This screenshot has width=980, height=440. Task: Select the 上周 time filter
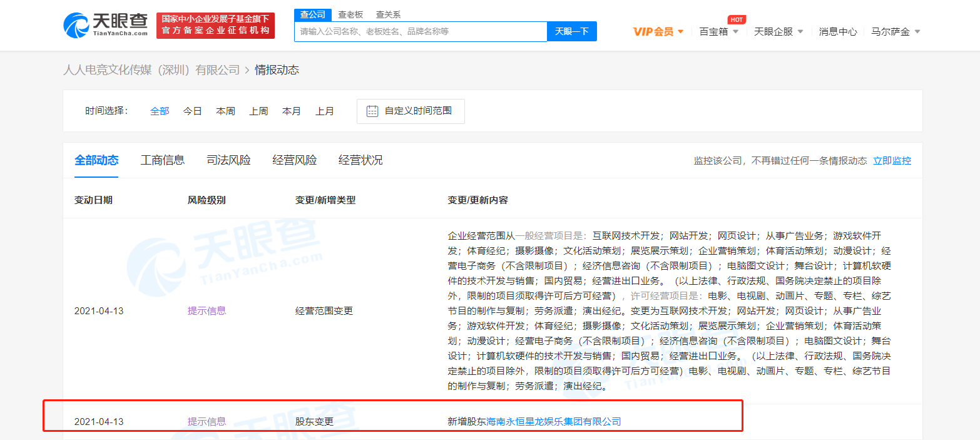[x=258, y=111]
